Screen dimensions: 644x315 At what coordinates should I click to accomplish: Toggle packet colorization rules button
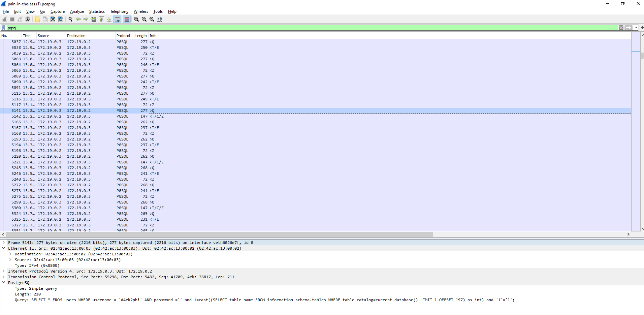pyautogui.click(x=127, y=19)
